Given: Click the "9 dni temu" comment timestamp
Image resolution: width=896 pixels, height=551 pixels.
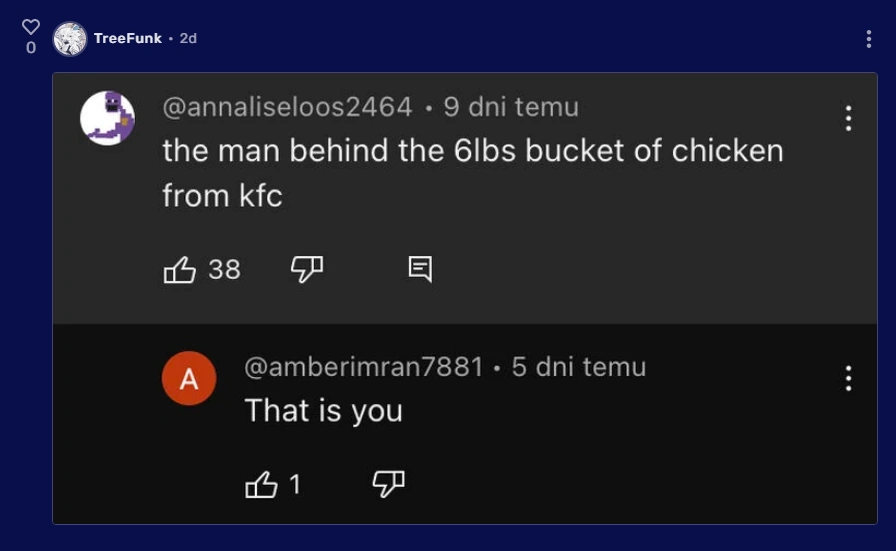Looking at the screenshot, I should 511,107.
